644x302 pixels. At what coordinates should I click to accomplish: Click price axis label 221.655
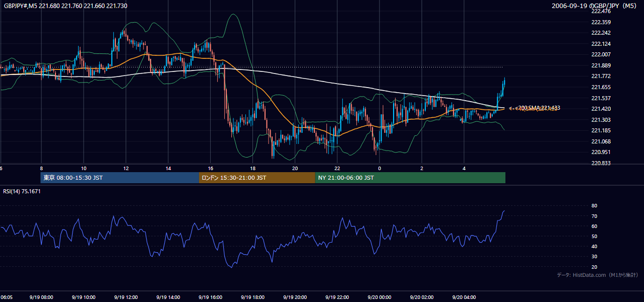[601, 87]
